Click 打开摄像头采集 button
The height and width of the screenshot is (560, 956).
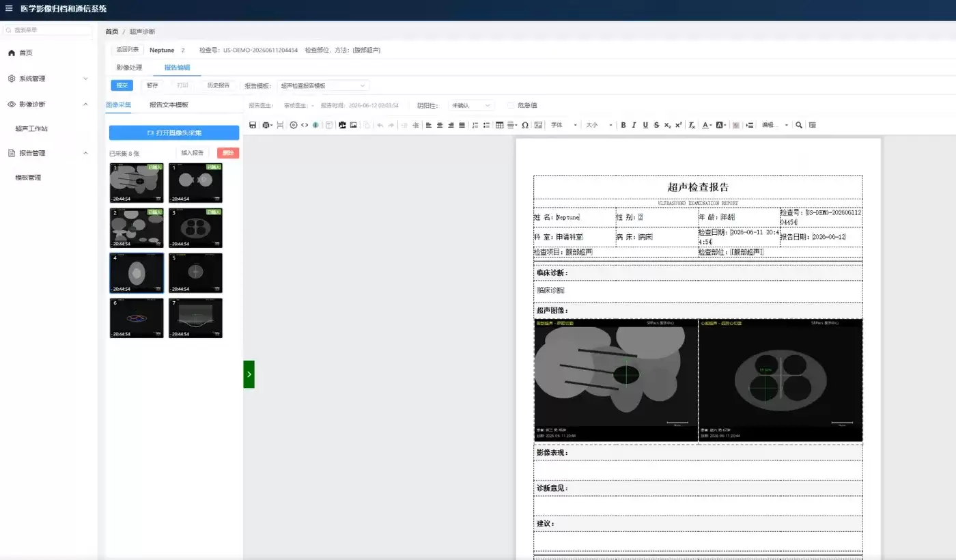pyautogui.click(x=174, y=132)
